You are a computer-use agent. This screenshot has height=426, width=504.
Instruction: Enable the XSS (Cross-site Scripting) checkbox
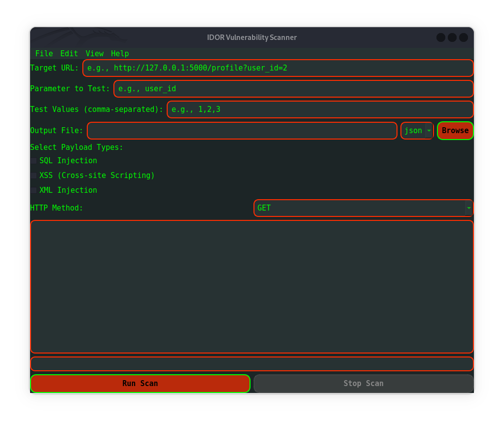point(34,176)
